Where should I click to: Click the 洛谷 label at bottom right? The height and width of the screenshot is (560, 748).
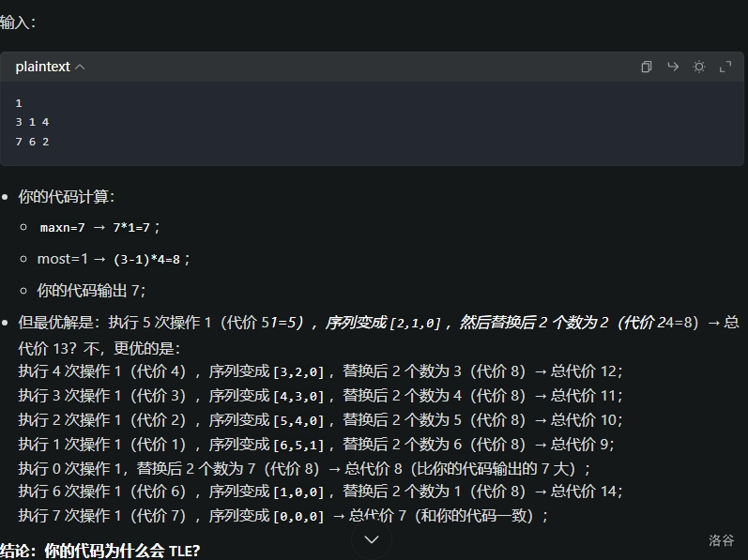[721, 540]
